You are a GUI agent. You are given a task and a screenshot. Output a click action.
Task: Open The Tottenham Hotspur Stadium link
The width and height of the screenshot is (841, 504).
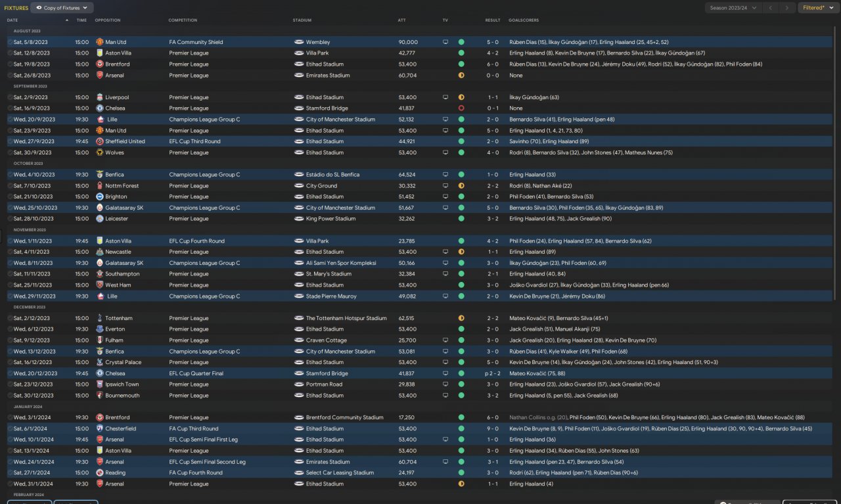coord(346,318)
